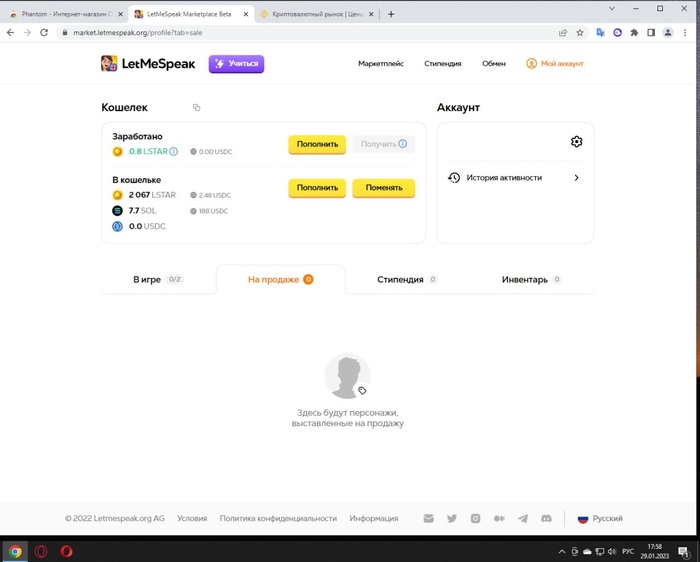
Task: Click 7.7 SOL balance
Action: click(x=134, y=211)
